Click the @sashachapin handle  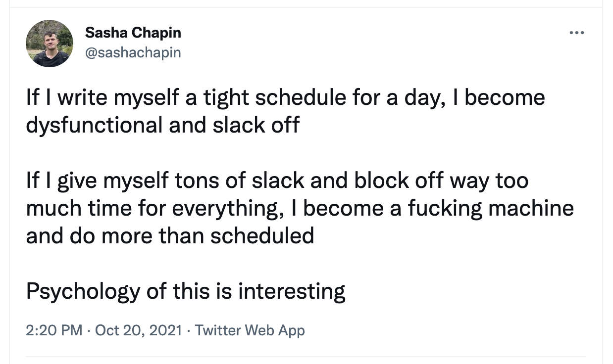click(133, 52)
